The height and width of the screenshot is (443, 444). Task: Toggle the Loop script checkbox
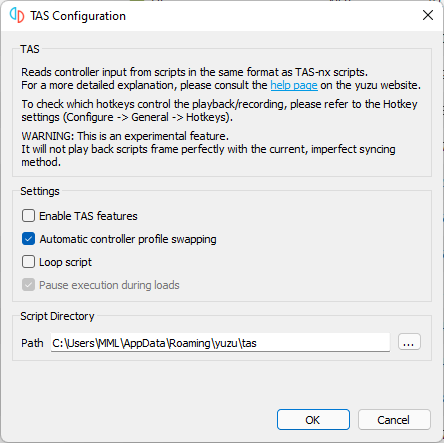tap(28, 262)
